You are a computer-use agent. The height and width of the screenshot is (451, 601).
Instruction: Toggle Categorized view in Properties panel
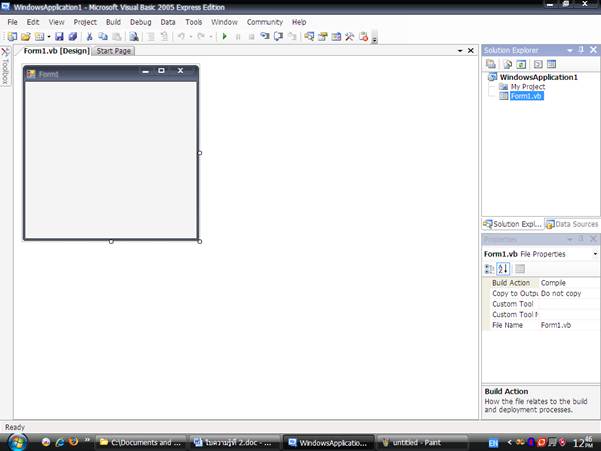[x=489, y=269]
